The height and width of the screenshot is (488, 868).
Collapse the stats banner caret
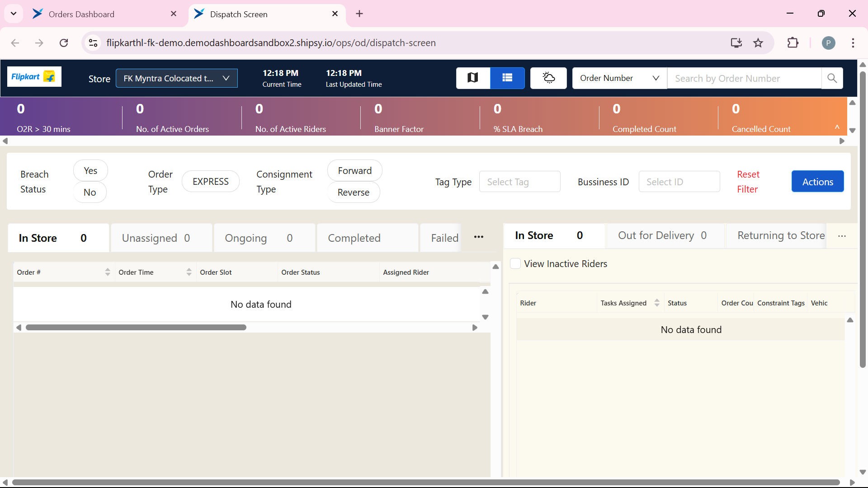click(837, 128)
